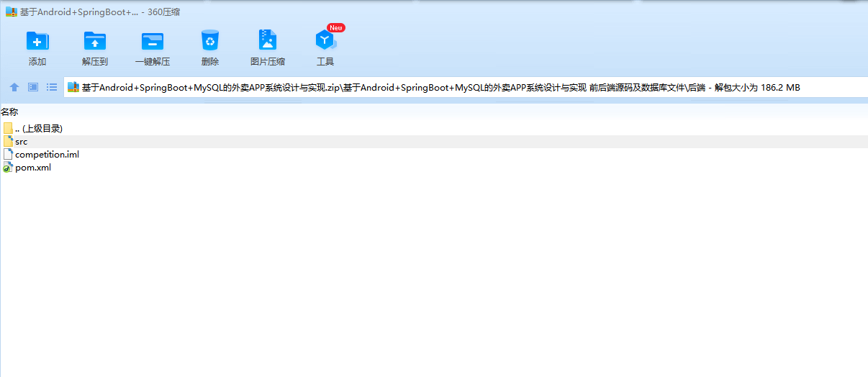Click the 名称 column header
868x377 pixels.
click(9, 112)
